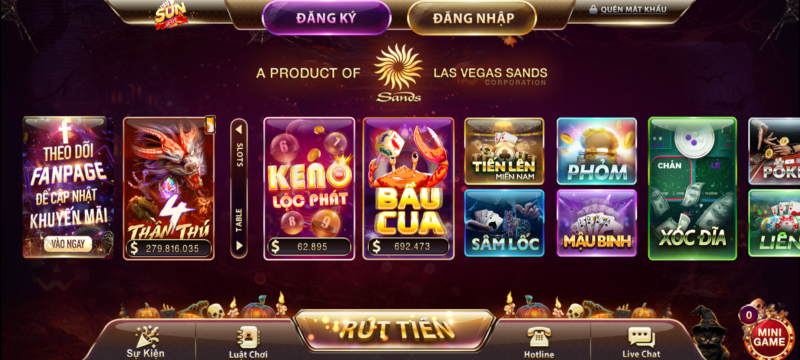Click the Sands sunburst logo
The width and height of the screenshot is (800, 360).
tap(398, 72)
